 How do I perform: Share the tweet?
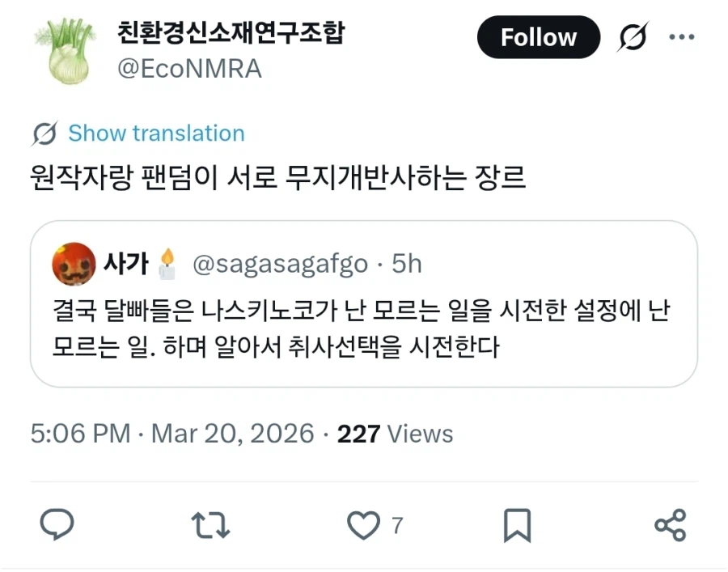click(670, 525)
